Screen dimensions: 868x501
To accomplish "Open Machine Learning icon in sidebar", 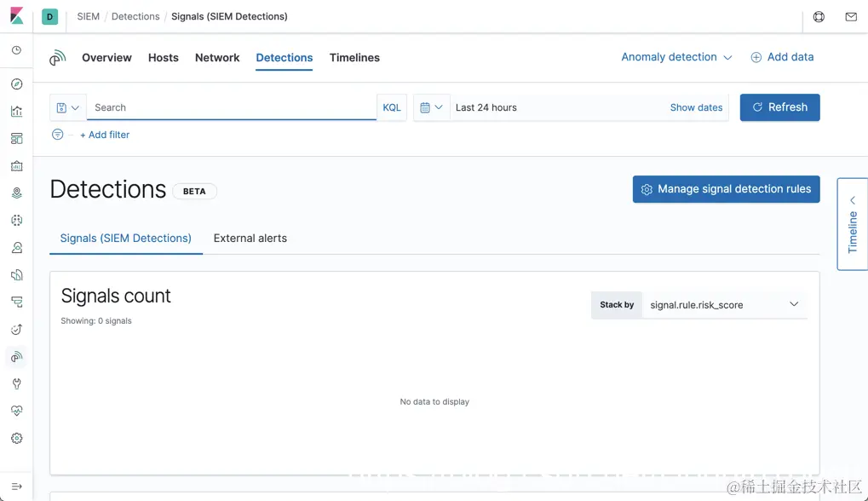I will coord(16,221).
